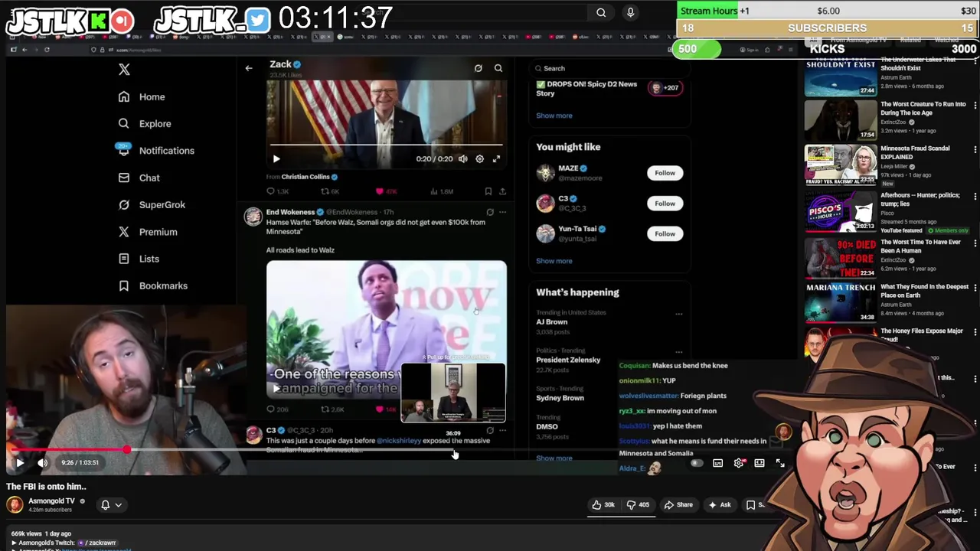Go back from Zack's profile

click(248, 68)
